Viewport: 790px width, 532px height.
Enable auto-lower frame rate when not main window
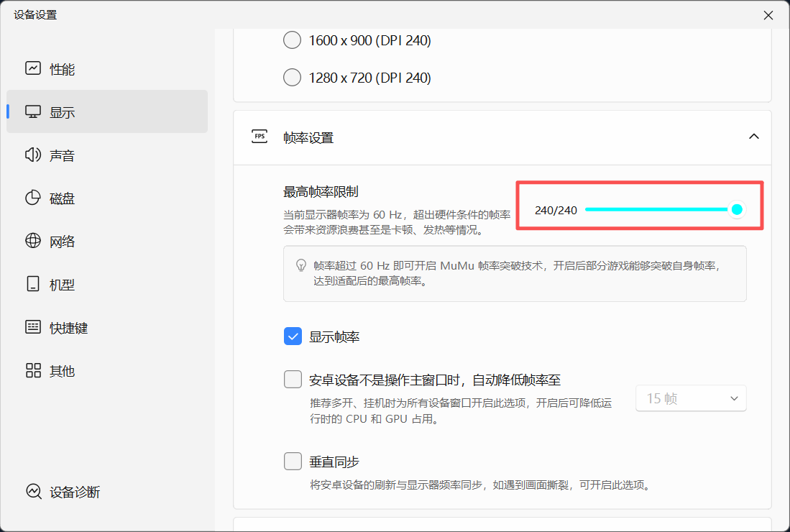293,379
